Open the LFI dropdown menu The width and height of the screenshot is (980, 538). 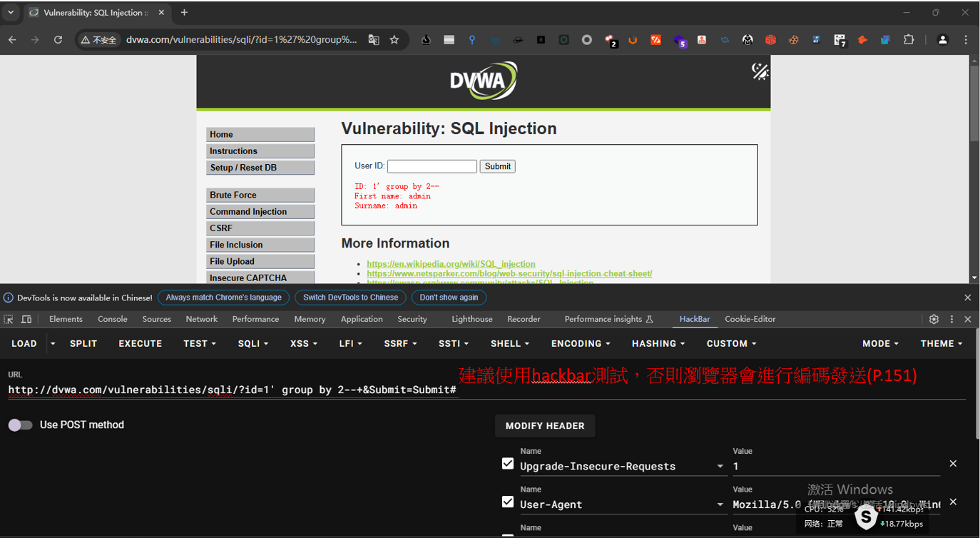coord(351,343)
